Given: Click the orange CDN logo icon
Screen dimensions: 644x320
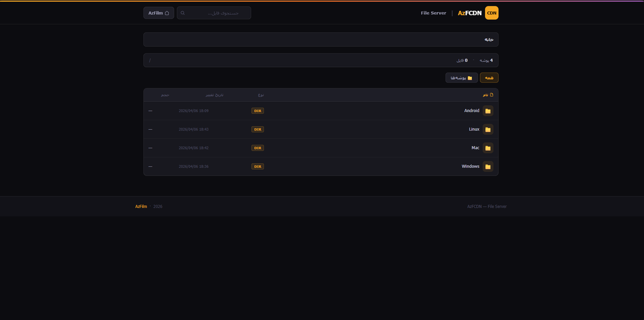Looking at the screenshot, I should tap(492, 13).
